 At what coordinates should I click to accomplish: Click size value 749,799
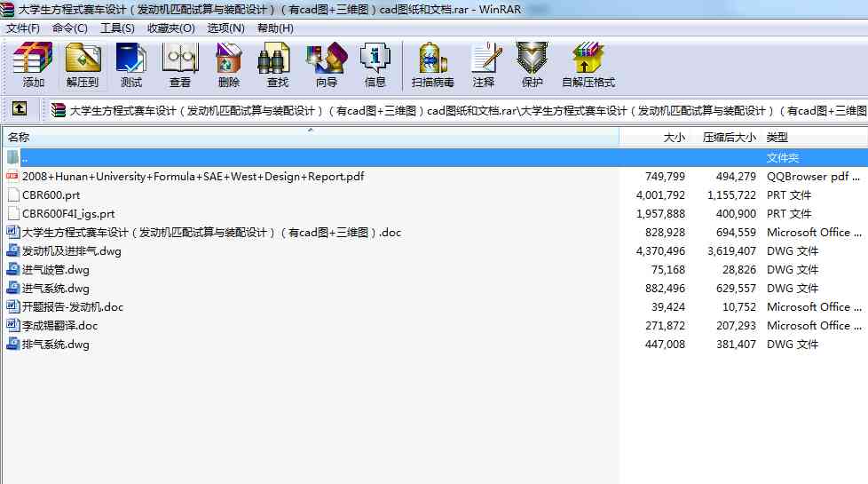pos(665,176)
